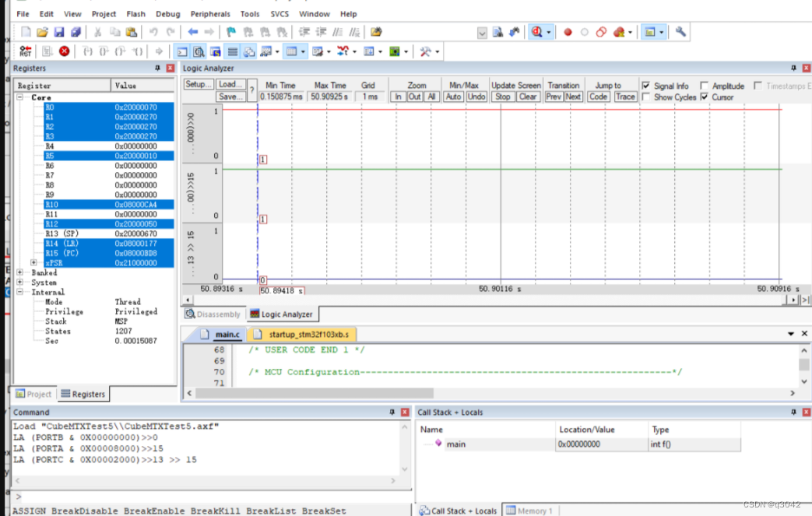Viewport: 812px width, 516px height.
Task: Click the Min/Max Auto button
Action: 454,97
